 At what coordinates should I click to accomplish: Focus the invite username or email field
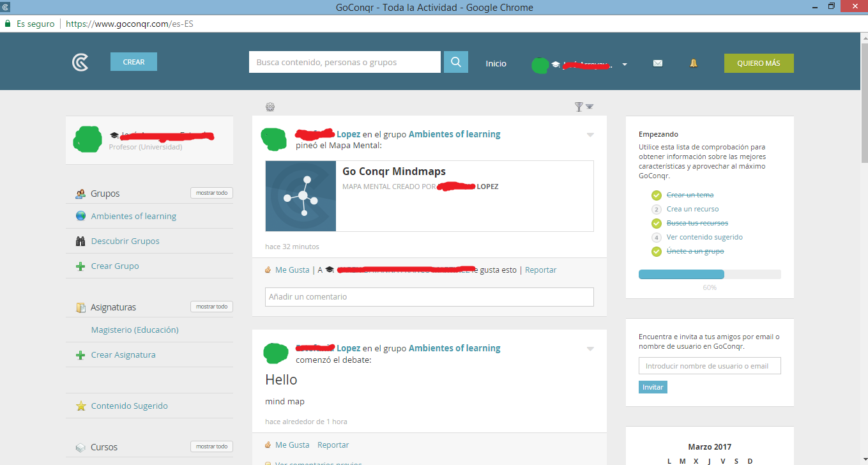tap(710, 366)
